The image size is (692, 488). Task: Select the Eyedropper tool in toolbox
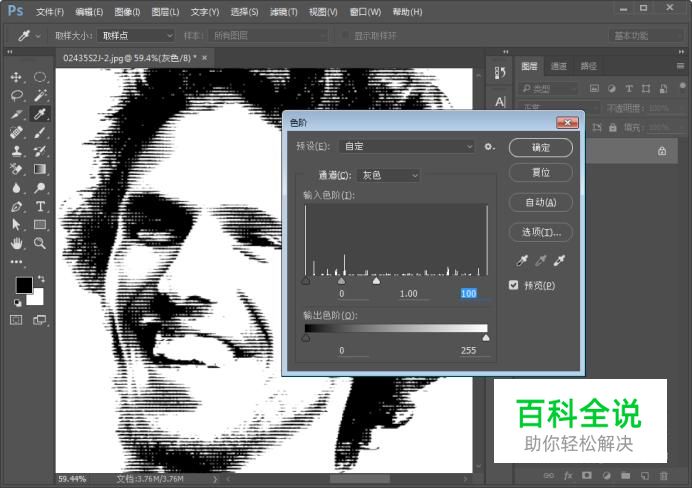[40, 114]
